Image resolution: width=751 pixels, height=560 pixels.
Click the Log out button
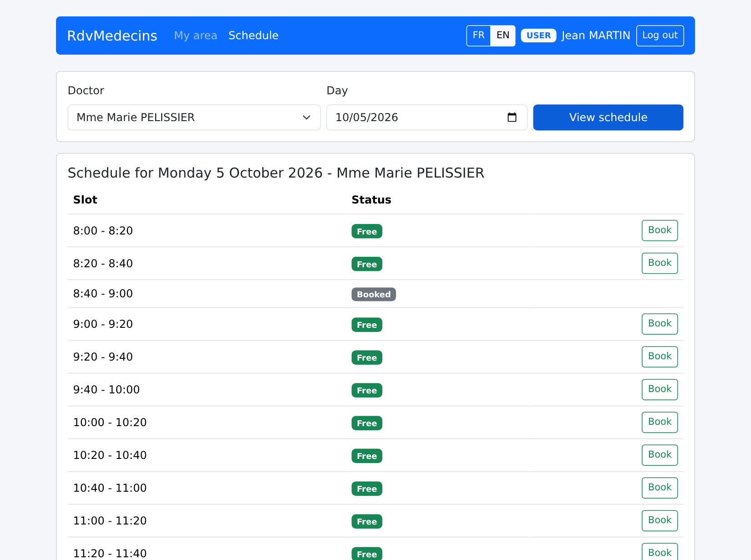pyautogui.click(x=660, y=36)
